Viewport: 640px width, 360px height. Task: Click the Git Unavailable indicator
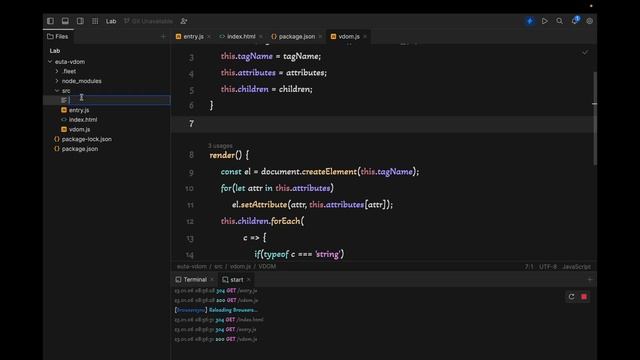148,21
